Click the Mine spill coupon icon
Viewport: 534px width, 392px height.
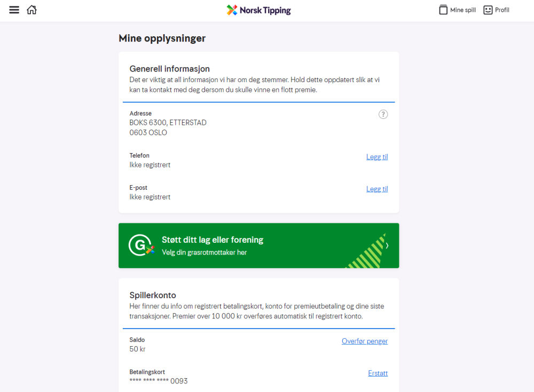[x=443, y=10]
